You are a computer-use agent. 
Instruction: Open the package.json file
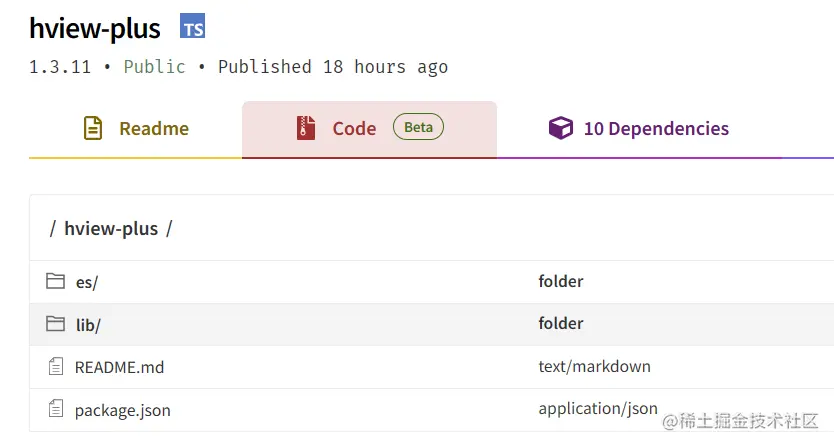pos(122,410)
